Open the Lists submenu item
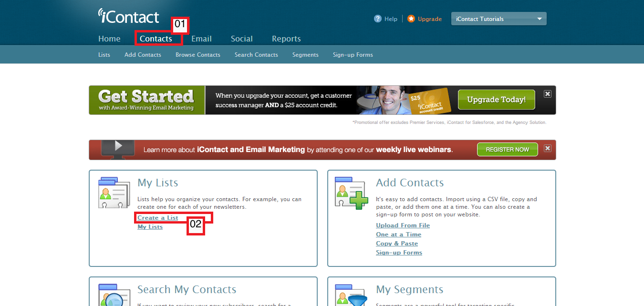644x306 pixels. [104, 55]
